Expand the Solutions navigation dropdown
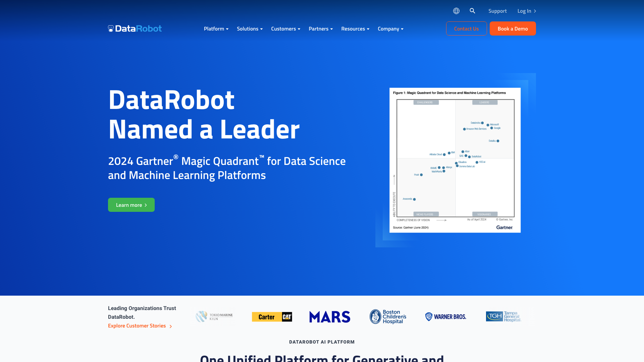The height and width of the screenshot is (362, 644). point(250,29)
